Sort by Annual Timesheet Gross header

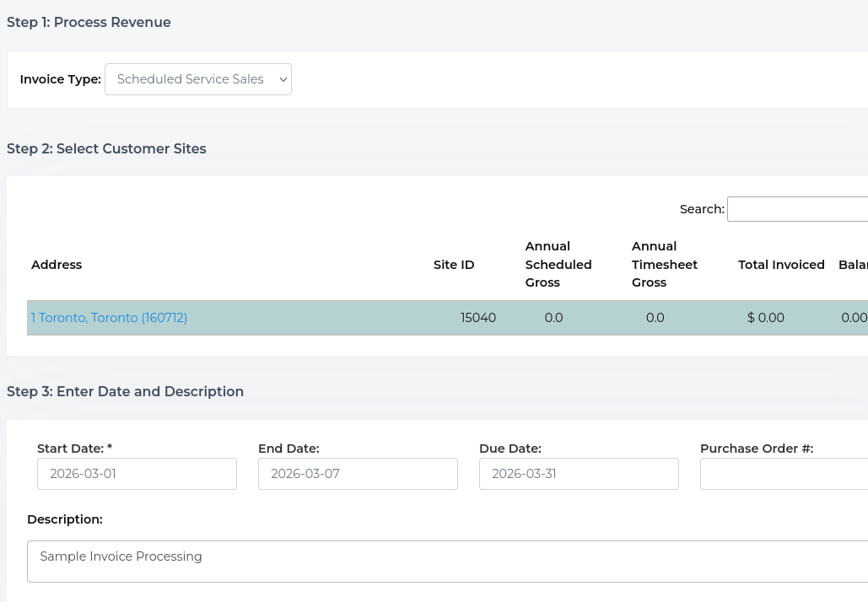point(665,264)
